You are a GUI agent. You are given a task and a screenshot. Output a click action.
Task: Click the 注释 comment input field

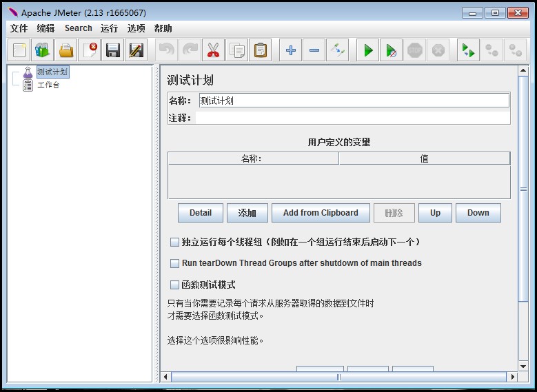click(352, 118)
